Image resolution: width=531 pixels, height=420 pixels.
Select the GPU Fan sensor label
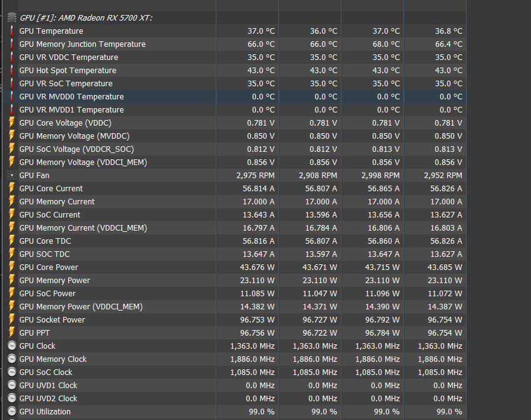tap(34, 175)
